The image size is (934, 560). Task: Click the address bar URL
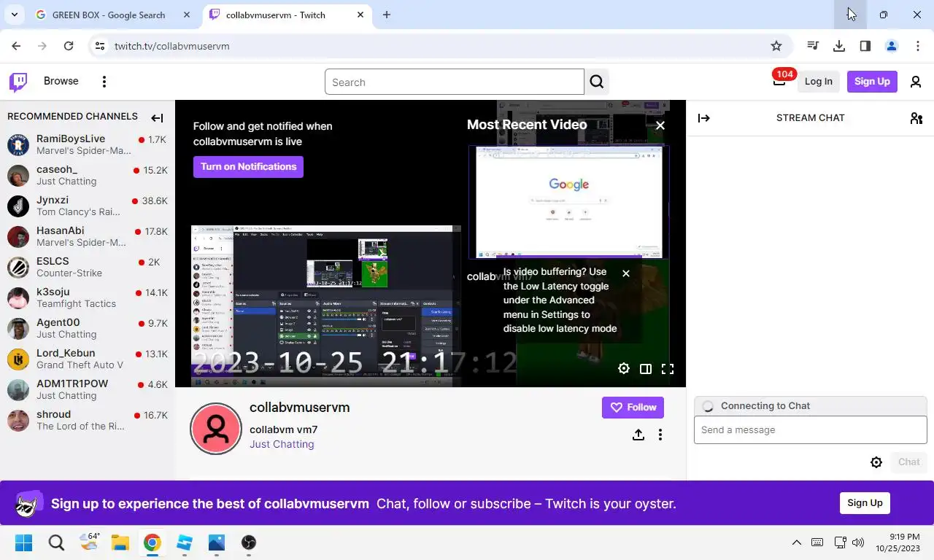point(172,46)
